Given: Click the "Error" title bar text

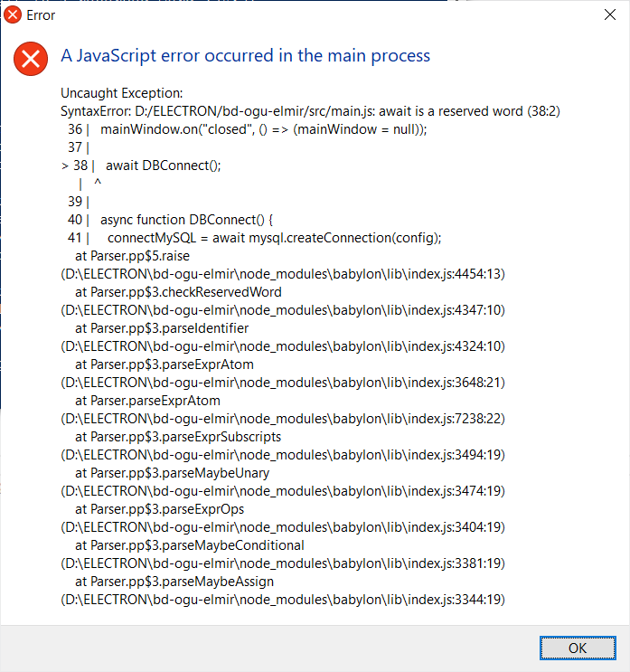Looking at the screenshot, I should (x=42, y=15).
